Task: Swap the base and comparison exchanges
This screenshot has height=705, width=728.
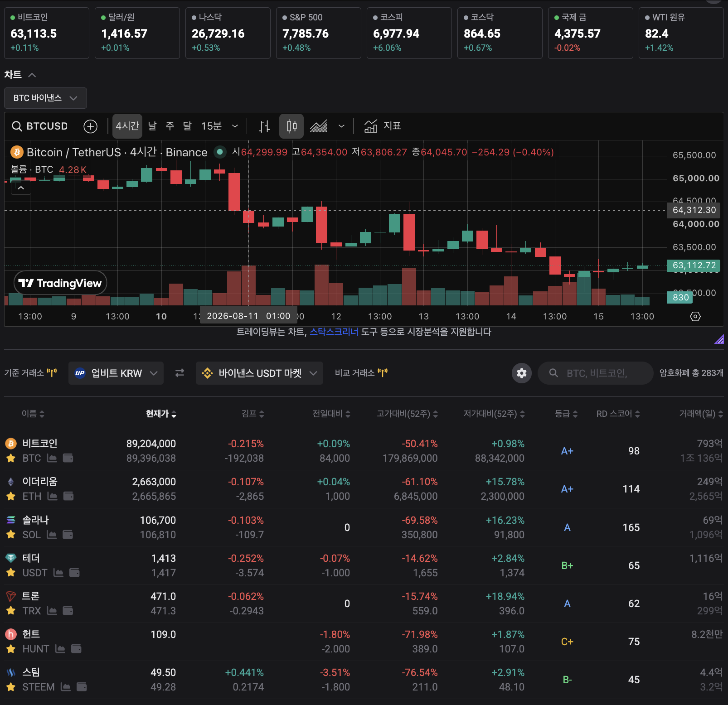Action: point(180,373)
